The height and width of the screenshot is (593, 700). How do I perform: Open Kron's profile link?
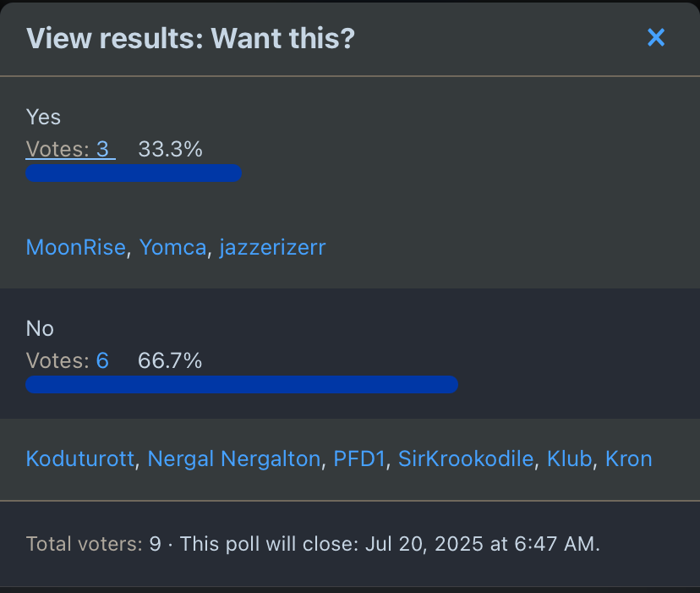coord(628,459)
